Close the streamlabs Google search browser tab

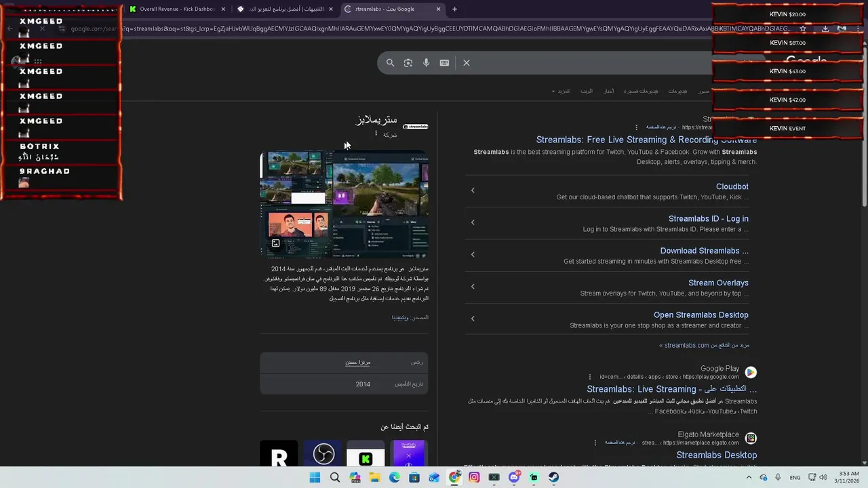click(439, 9)
